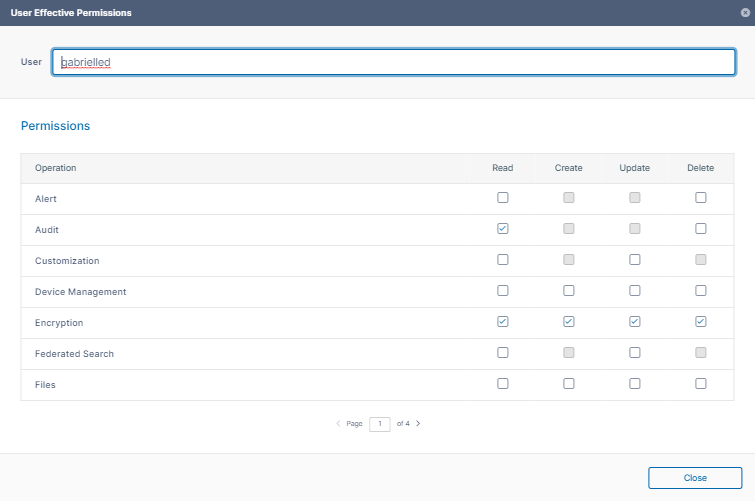Toggle Alert Read checkbox
This screenshot has width=755, height=501.
(503, 198)
